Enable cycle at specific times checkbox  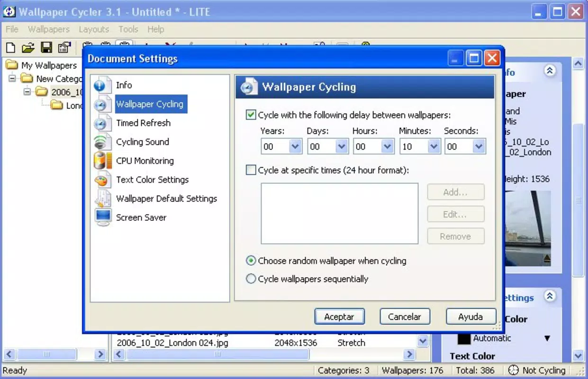[251, 170]
